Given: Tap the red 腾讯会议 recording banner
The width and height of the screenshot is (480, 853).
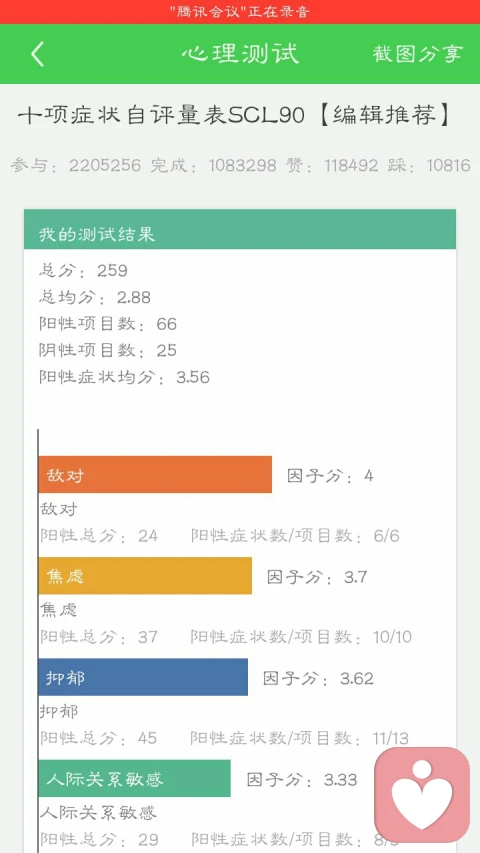Looking at the screenshot, I should pyautogui.click(x=240, y=12).
